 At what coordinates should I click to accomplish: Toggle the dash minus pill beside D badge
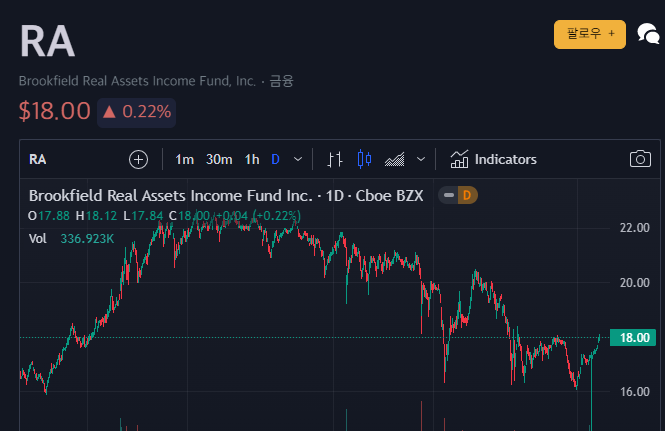click(449, 195)
